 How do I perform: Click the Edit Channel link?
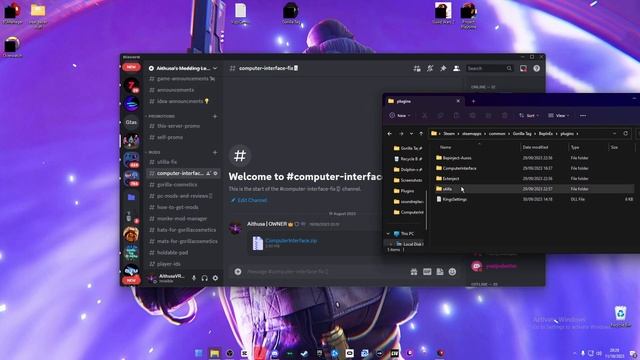249,200
